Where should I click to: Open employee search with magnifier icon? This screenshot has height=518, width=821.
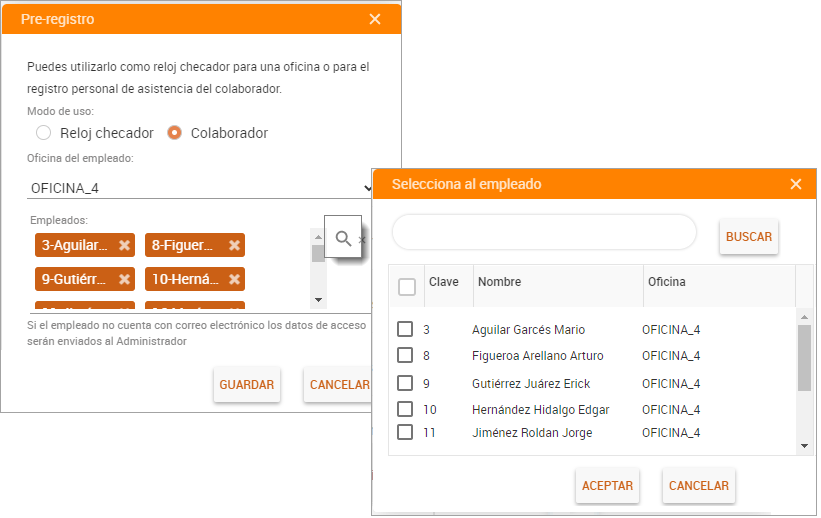[x=342, y=238]
